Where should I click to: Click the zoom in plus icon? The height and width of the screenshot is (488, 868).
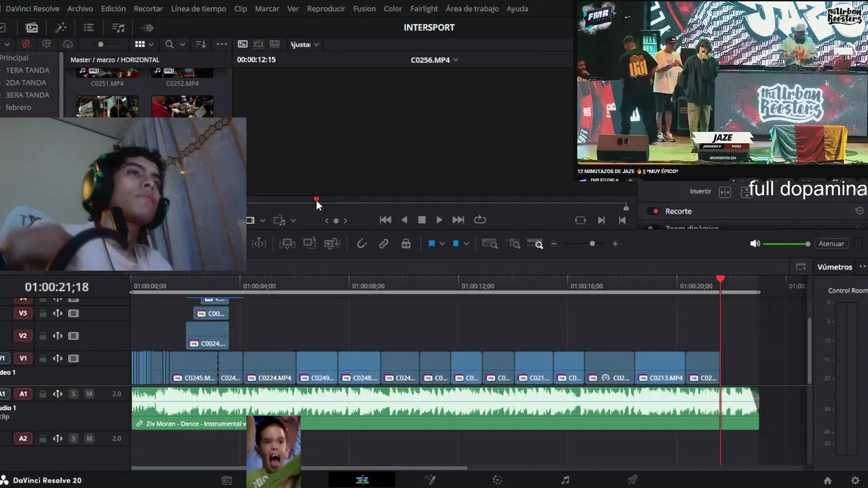(615, 244)
